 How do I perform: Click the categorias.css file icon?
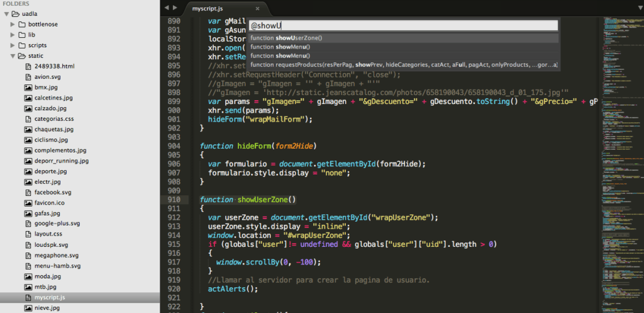point(28,119)
